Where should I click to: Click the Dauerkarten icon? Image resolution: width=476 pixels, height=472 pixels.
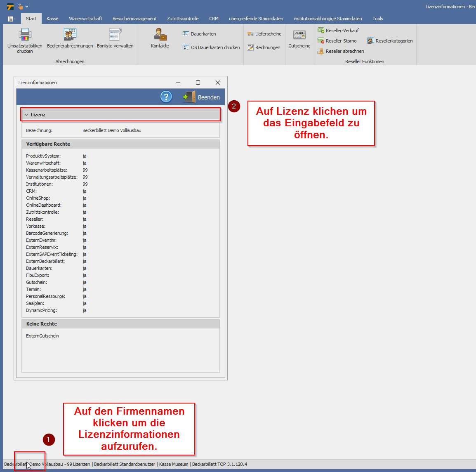tap(186, 34)
